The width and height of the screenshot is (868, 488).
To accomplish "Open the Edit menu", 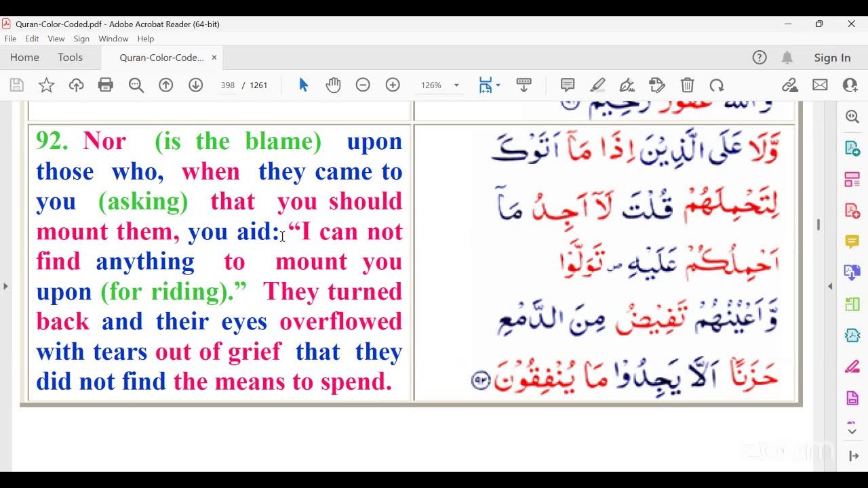I will (32, 39).
